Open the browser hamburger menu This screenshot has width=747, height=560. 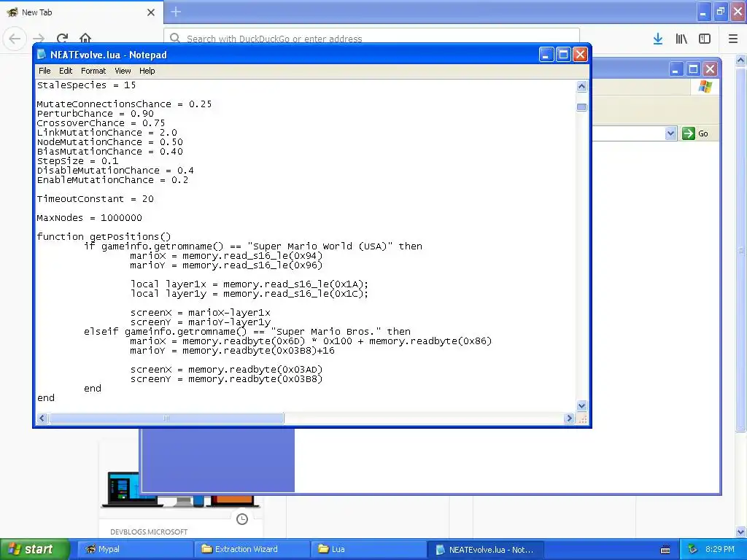(733, 39)
